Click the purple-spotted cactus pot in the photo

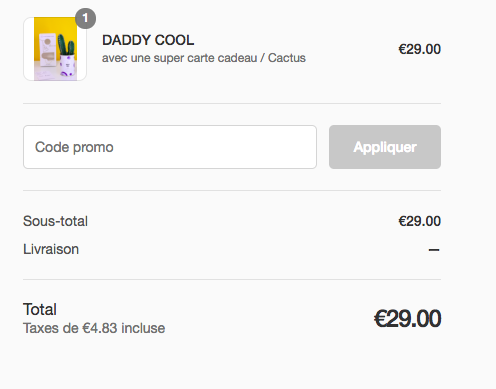pyautogui.click(x=68, y=65)
